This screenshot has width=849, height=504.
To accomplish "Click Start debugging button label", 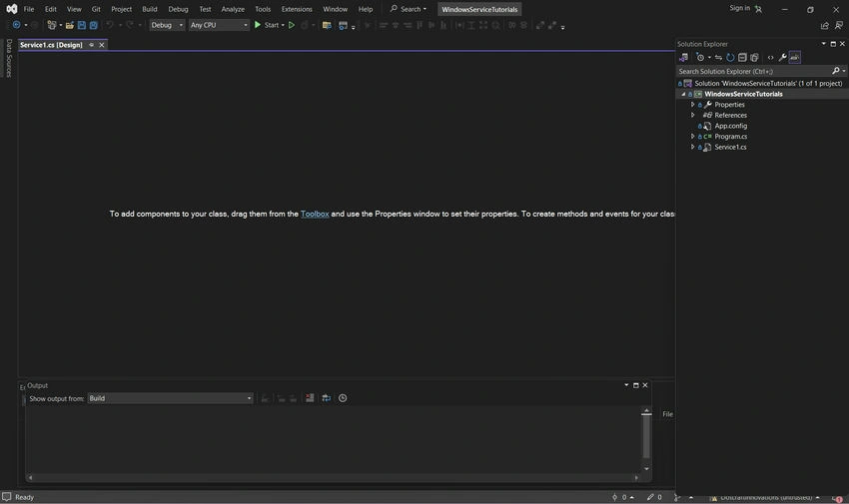I will (272, 25).
